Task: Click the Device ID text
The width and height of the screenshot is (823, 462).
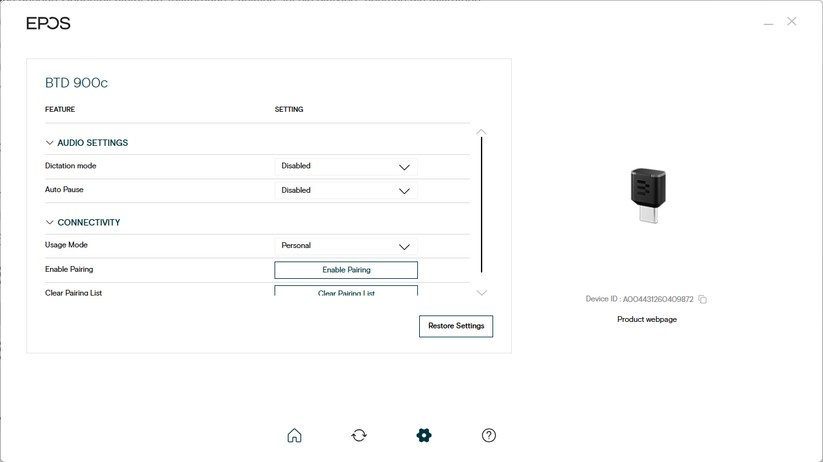Action: (x=639, y=299)
